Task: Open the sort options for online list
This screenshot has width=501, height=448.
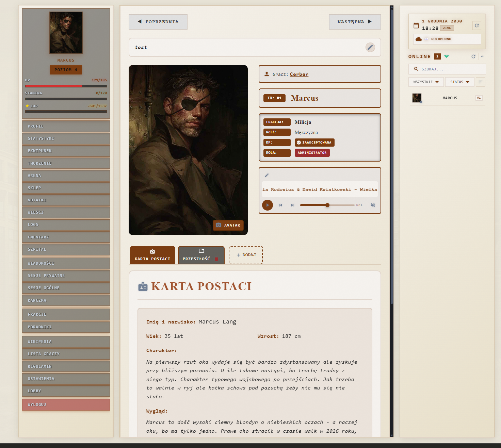Action: tap(480, 82)
